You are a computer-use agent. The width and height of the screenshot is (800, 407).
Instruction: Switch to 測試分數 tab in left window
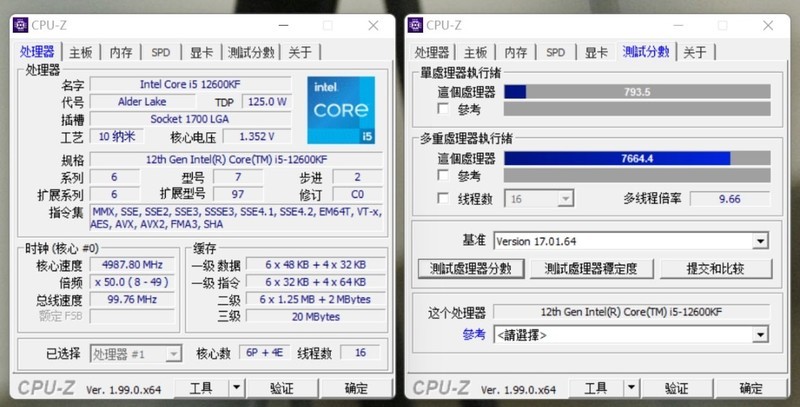coord(251,52)
